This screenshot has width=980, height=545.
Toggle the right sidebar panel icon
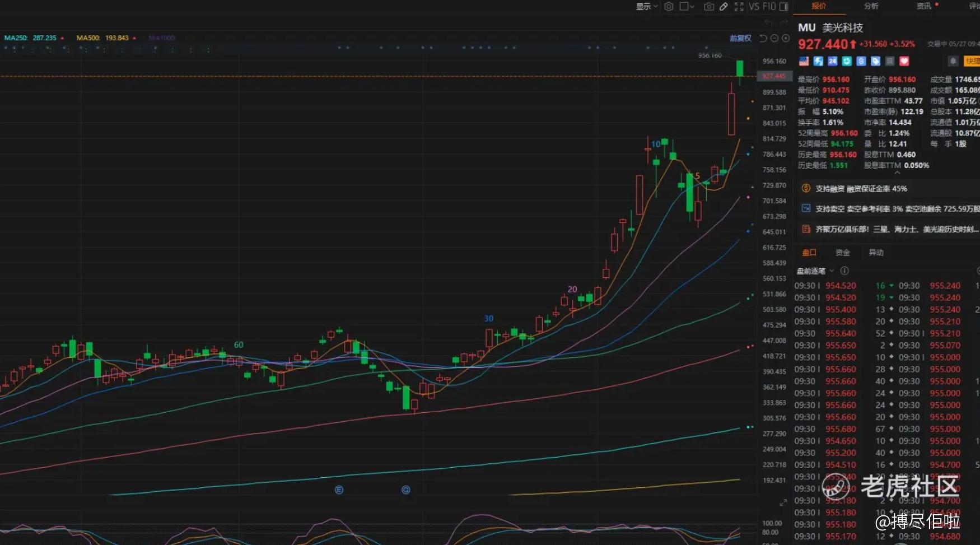coord(784,7)
